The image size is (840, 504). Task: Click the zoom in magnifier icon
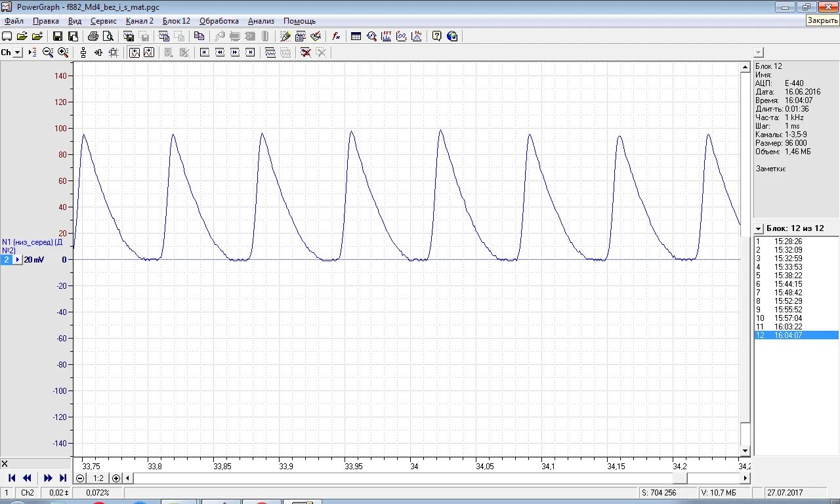(x=63, y=52)
